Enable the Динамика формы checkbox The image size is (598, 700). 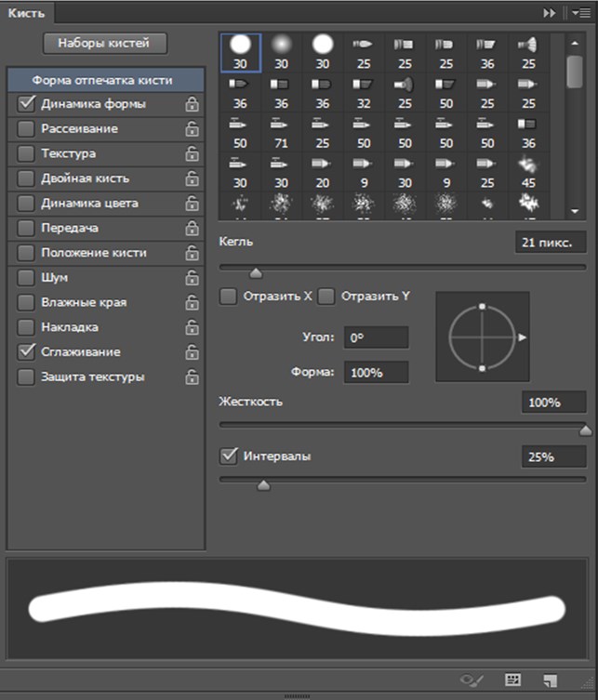tap(26, 104)
